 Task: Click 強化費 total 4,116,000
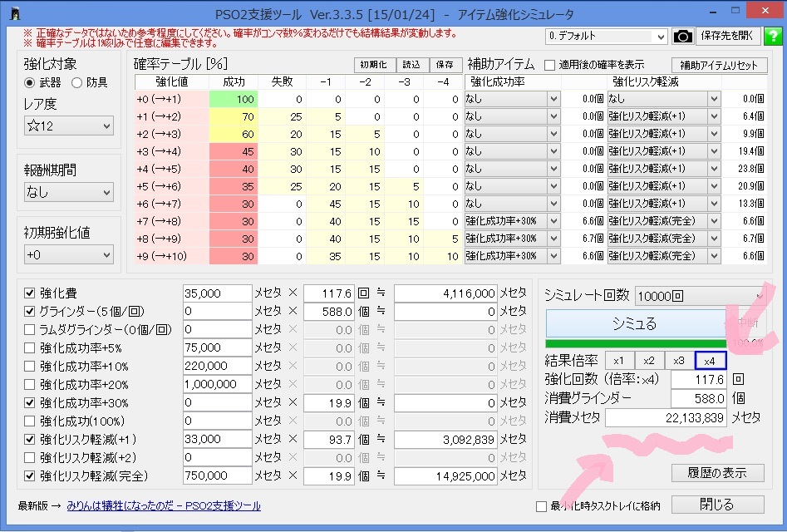click(445, 293)
